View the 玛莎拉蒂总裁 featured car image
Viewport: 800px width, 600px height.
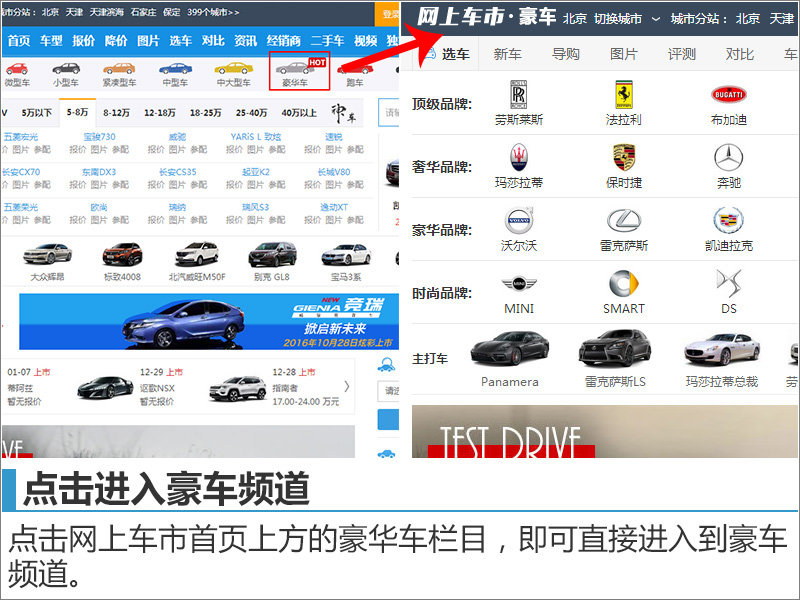coord(722,349)
